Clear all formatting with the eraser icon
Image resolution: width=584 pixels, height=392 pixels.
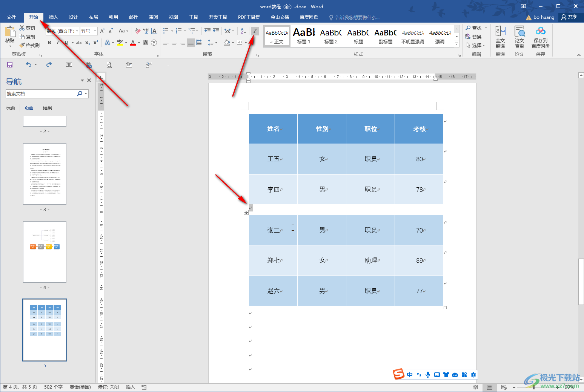138,31
